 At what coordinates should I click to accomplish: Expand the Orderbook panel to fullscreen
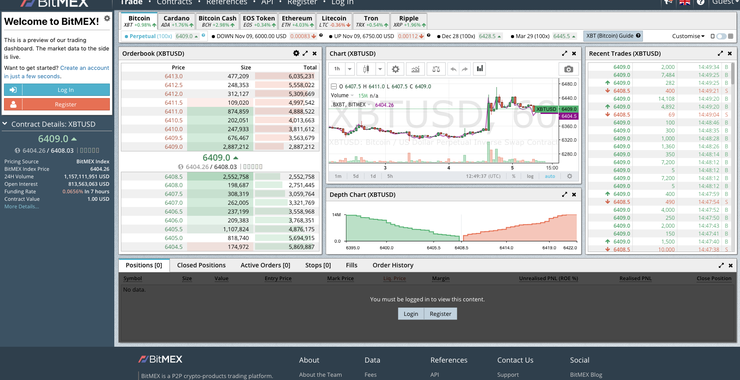[x=305, y=54]
